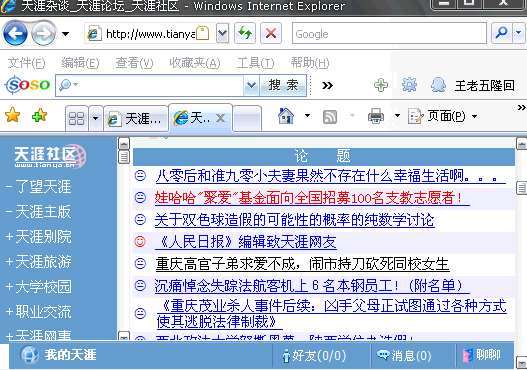Click the 王老五隆回 toolbar text
The width and height of the screenshot is (527, 370).
[x=485, y=86]
